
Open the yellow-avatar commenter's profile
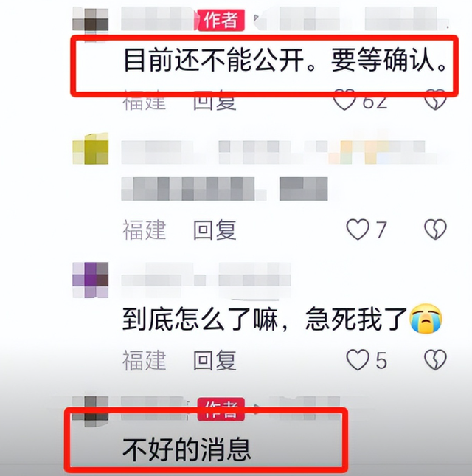(91, 148)
